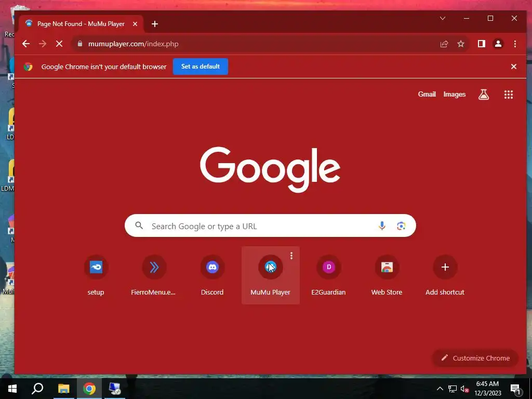This screenshot has width=532, height=399.
Task: Open the MuMu Player shortcut
Action: click(270, 275)
